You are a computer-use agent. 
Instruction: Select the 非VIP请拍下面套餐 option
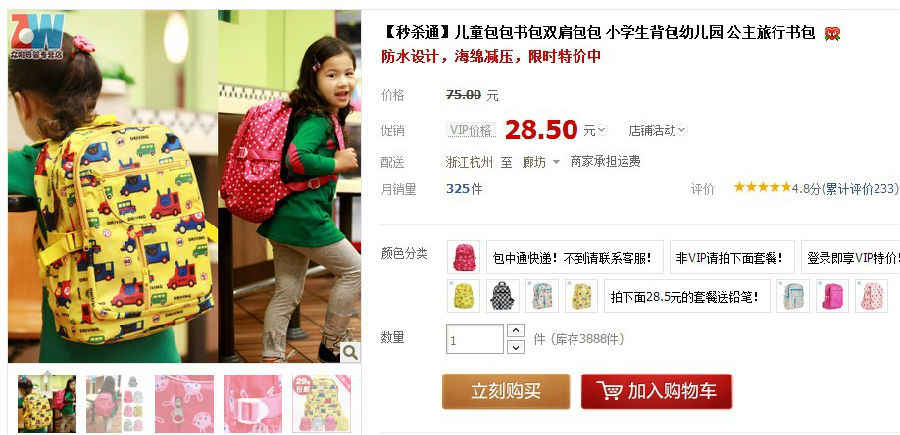click(x=732, y=257)
